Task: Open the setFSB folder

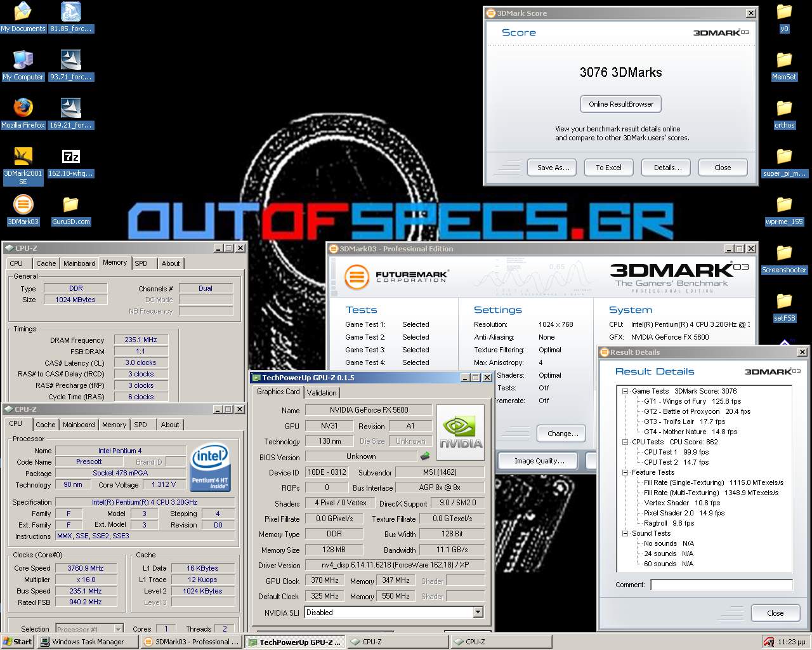Action: (x=784, y=307)
